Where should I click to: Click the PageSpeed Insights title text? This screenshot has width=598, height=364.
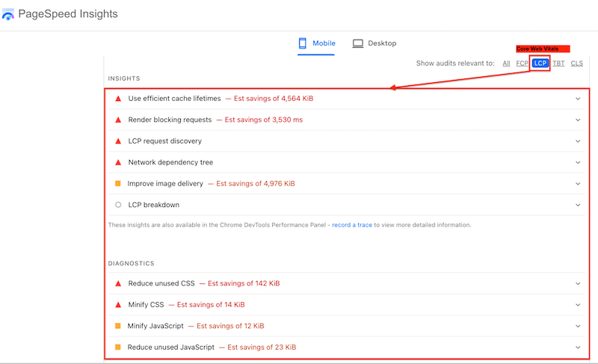tap(68, 13)
